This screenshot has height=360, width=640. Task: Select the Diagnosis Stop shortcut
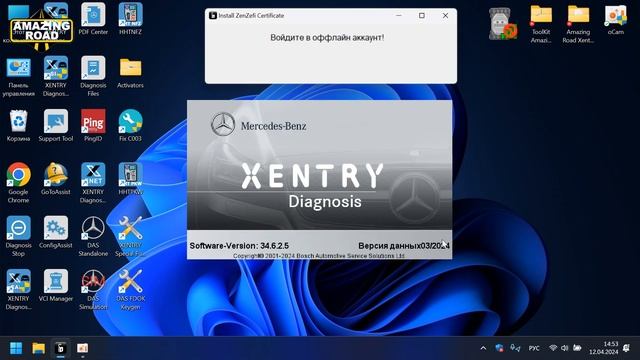click(18, 236)
